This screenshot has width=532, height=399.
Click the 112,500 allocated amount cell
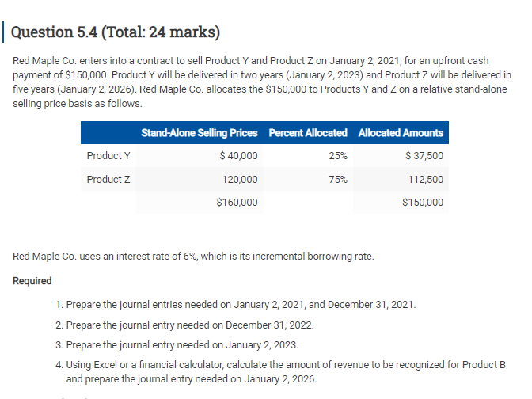[x=427, y=179]
